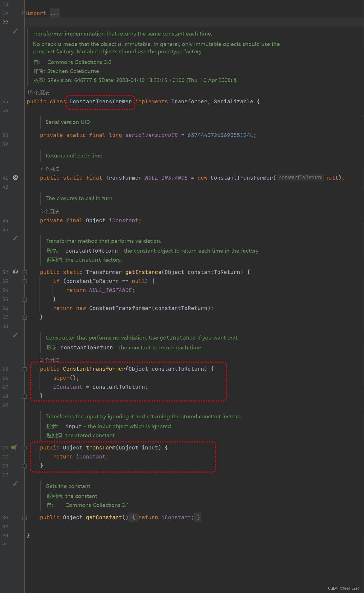
Task: Click line number 65 in the gutter
Action: coord(5,369)
